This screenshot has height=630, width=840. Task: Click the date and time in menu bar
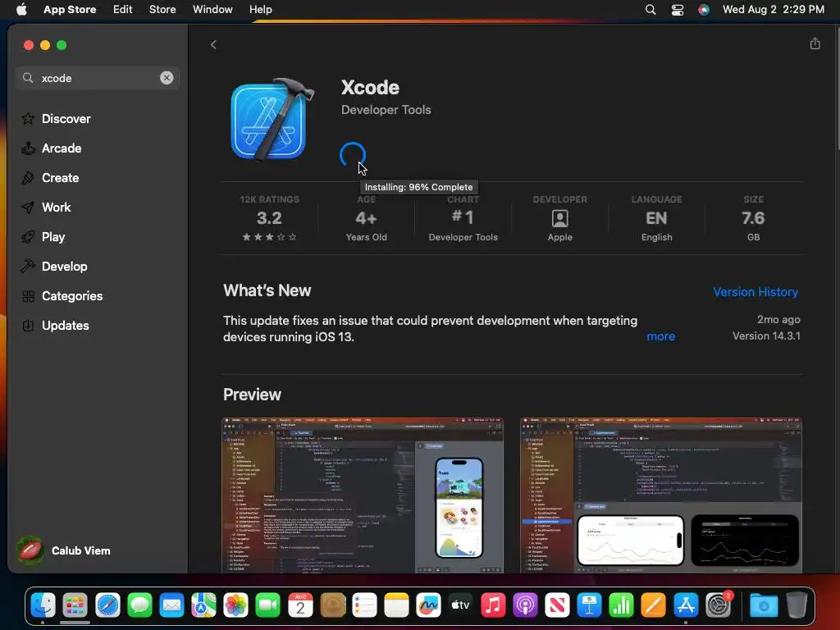point(773,9)
